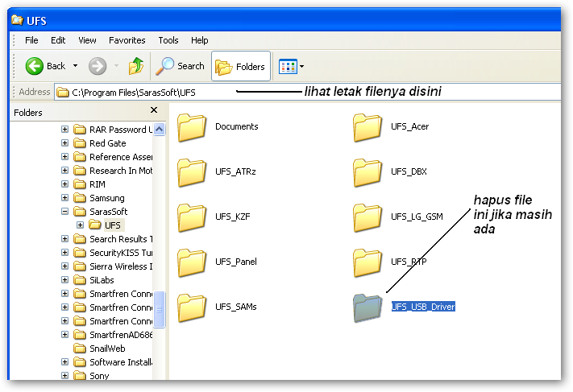Select the Documents folder icon
The image size is (573, 392).
tap(192, 127)
